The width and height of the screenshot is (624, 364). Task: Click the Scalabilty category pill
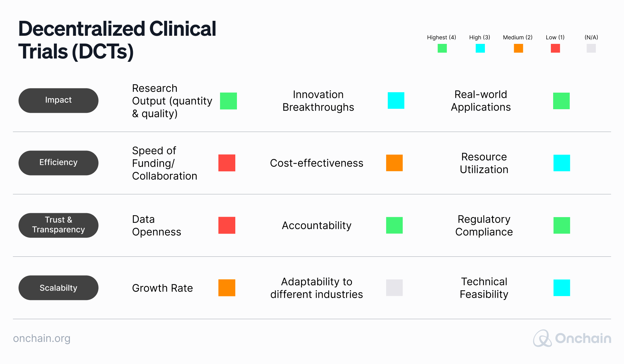tap(58, 288)
